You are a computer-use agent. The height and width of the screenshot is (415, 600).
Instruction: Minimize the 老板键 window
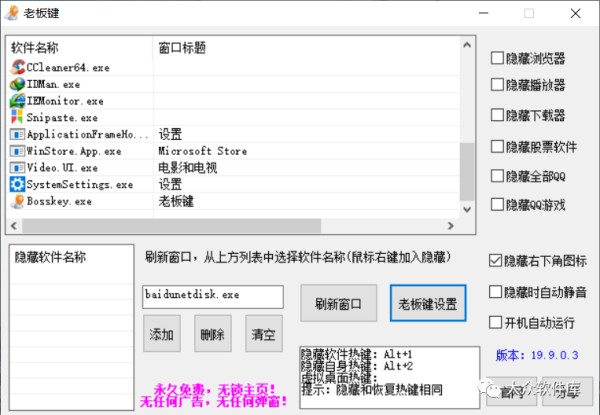[484, 13]
